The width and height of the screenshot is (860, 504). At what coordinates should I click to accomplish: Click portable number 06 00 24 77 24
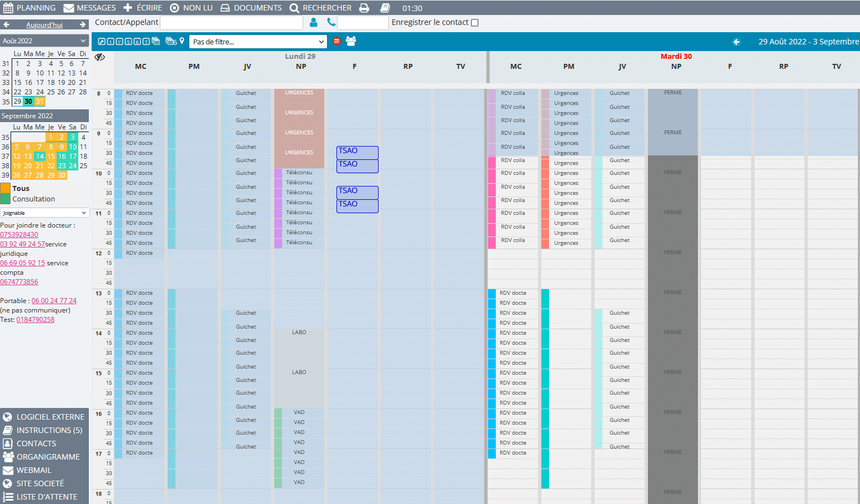coord(54,301)
